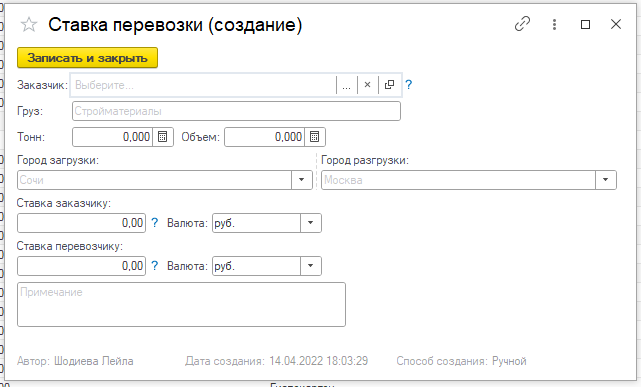This screenshot has height=387, width=641.
Task: Maximize the Ставка перевозки window
Action: click(x=585, y=25)
